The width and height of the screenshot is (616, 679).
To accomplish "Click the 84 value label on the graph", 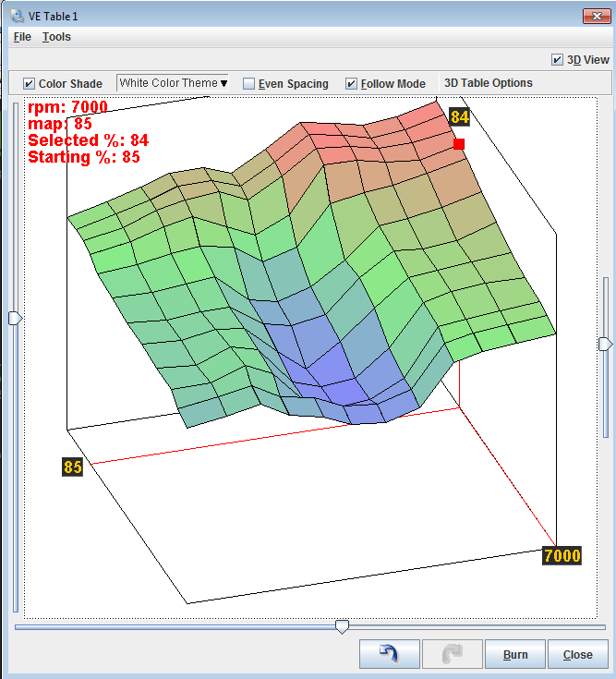I will coord(460,116).
